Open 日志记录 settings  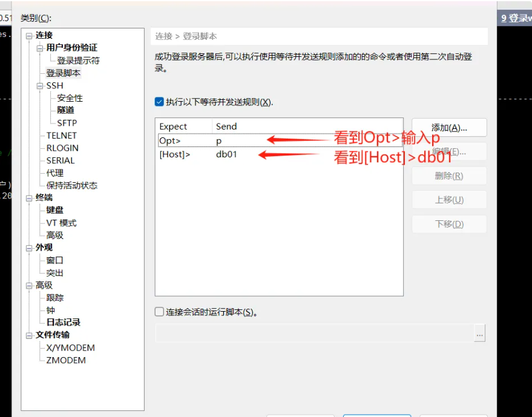[63, 323]
